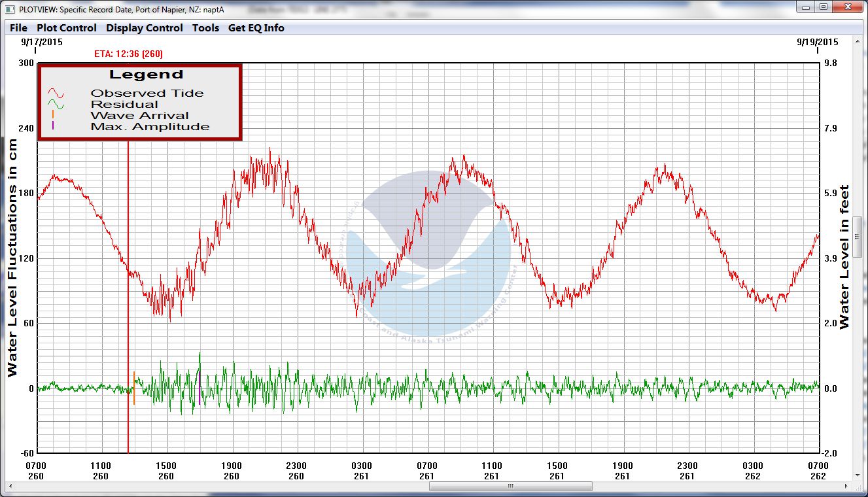Screen dimensions: 868x497
Task: Click the Wave Arrival legend entry
Action: (139, 115)
